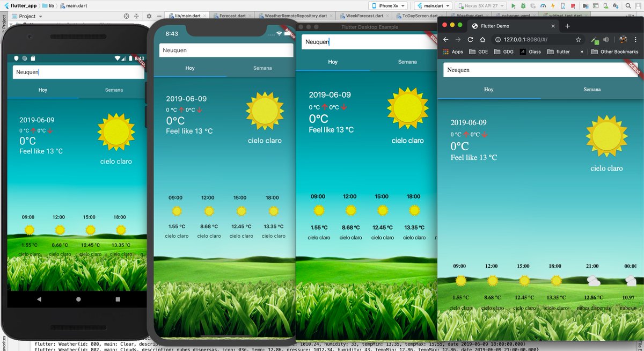Switch to WeatherRemoteRepository.dart tab

pyautogui.click(x=295, y=16)
